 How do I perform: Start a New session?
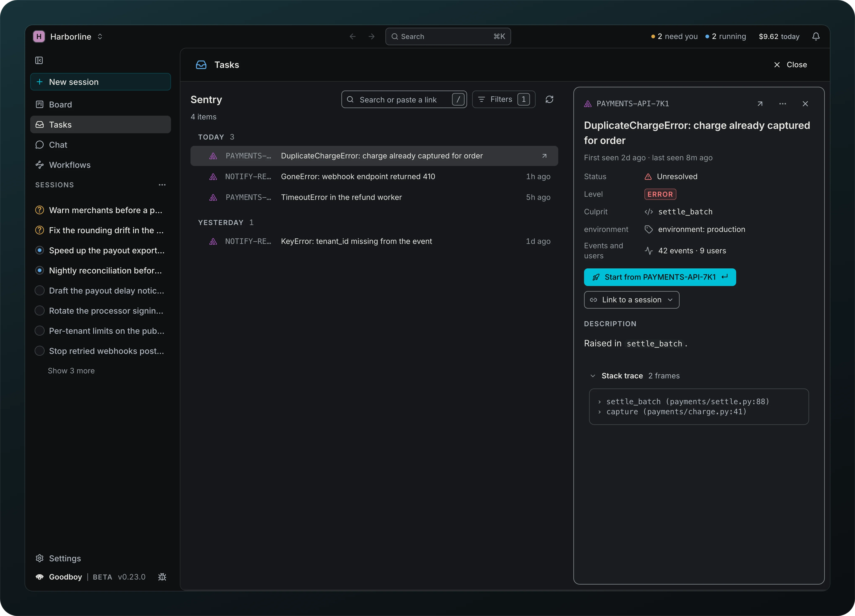(100, 82)
